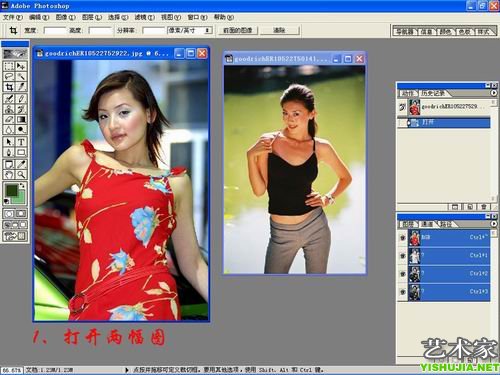500x375 pixels.
Task: Select the Pen tool
Action: [9, 152]
